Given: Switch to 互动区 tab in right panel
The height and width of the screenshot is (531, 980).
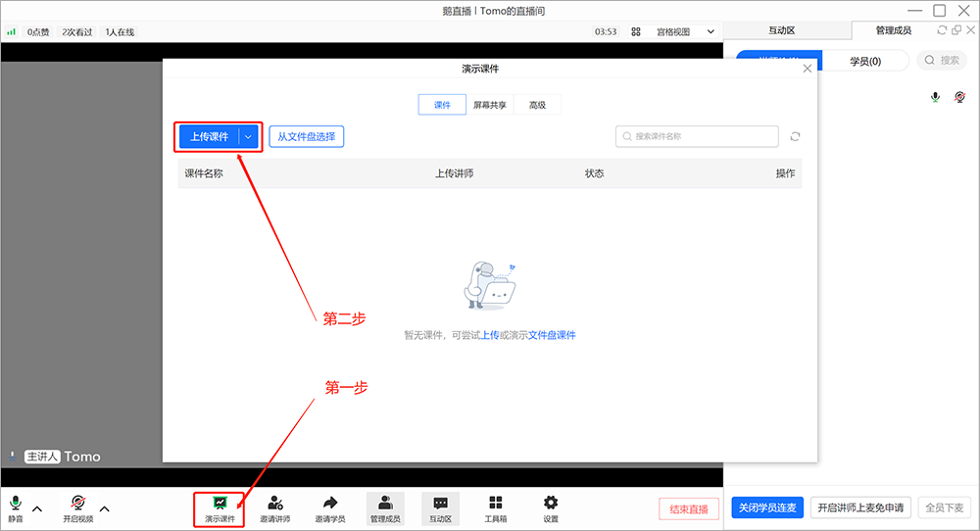Looking at the screenshot, I should pyautogui.click(x=782, y=30).
